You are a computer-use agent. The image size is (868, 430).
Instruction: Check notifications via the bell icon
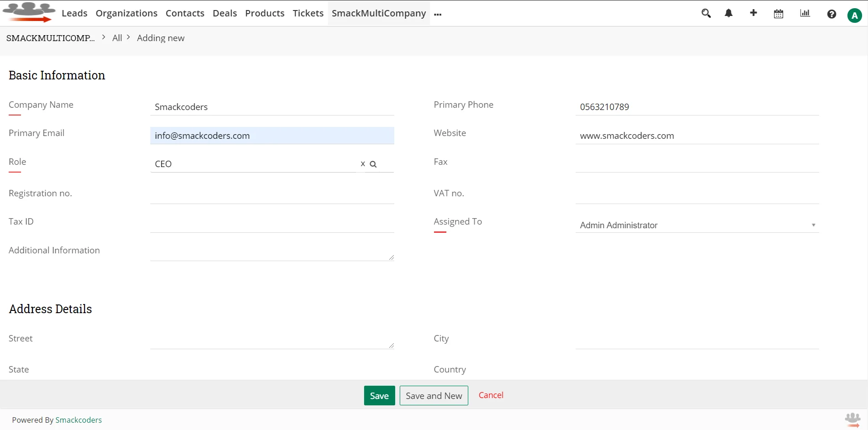728,13
